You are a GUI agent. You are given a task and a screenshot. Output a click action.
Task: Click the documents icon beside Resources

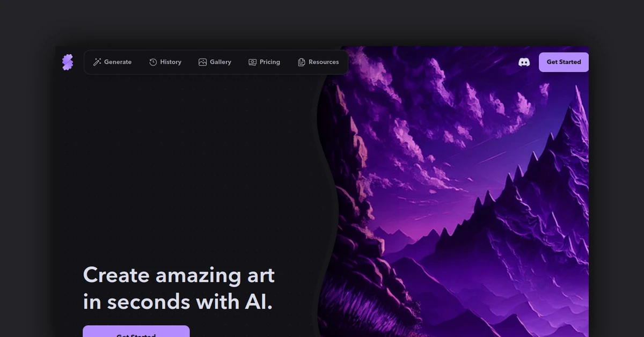(302, 62)
